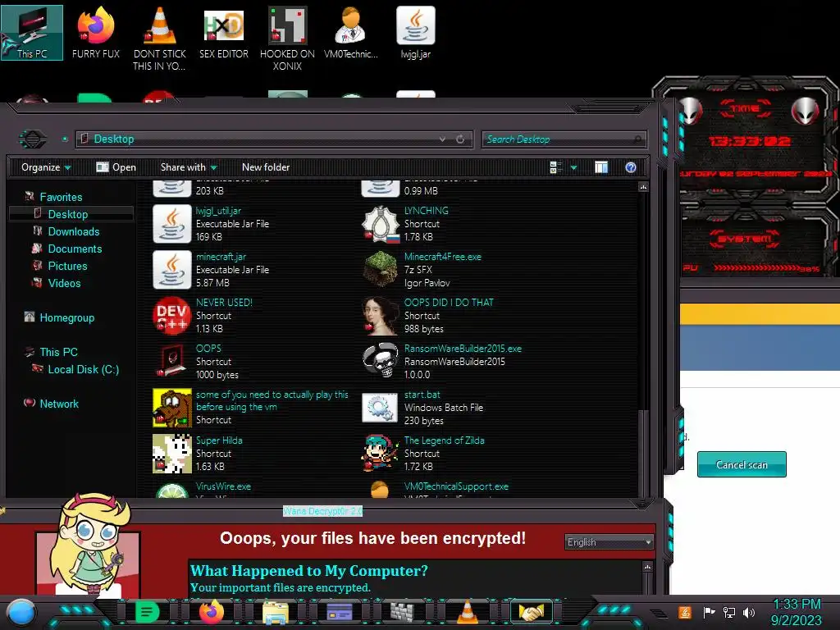Click the Open toolbar button
Screen dimensions: 840x630
[x=116, y=167]
